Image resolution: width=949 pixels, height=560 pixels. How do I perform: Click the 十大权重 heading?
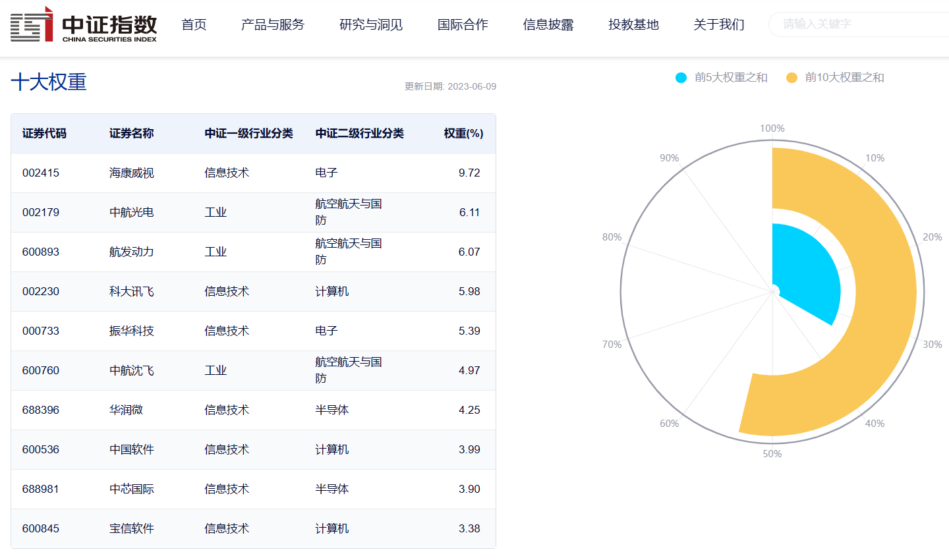tap(49, 82)
